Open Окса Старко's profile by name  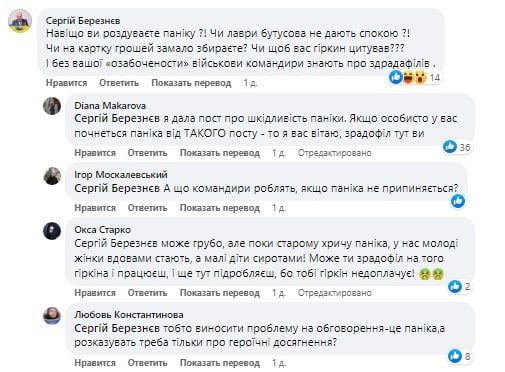coord(102,230)
